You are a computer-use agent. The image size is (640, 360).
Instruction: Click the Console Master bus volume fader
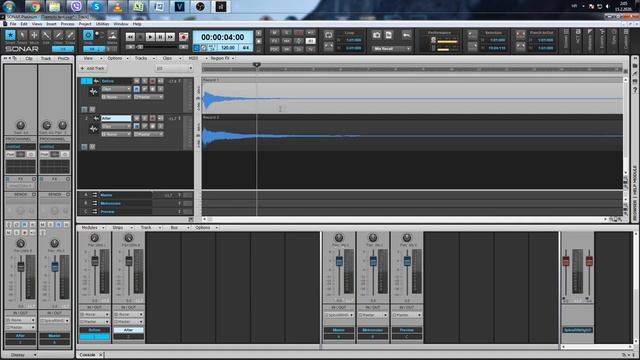tap(339, 262)
